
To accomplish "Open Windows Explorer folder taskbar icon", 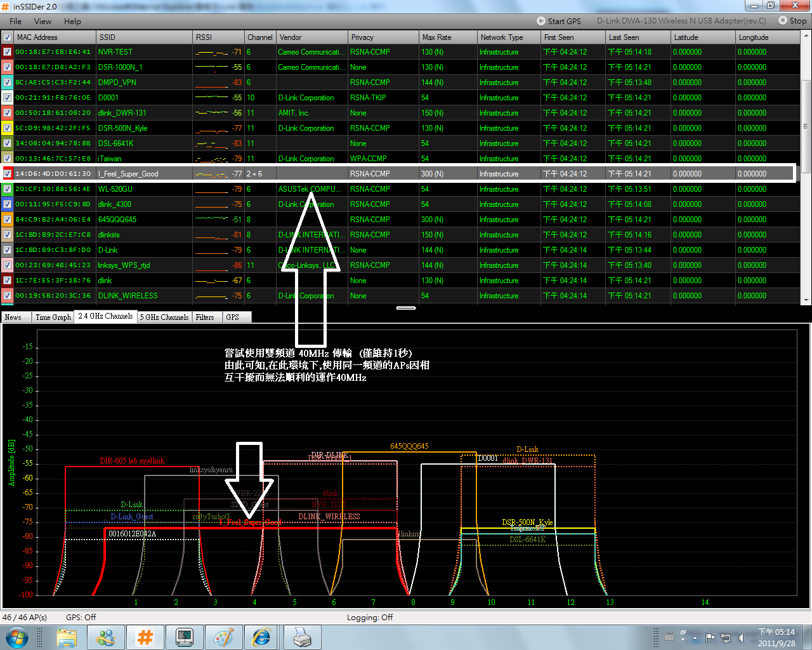I will pyautogui.click(x=67, y=637).
